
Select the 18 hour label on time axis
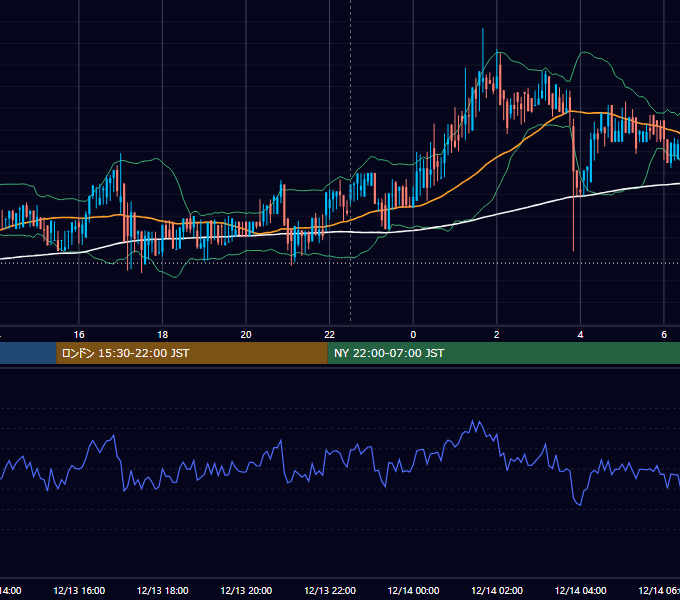click(x=163, y=335)
